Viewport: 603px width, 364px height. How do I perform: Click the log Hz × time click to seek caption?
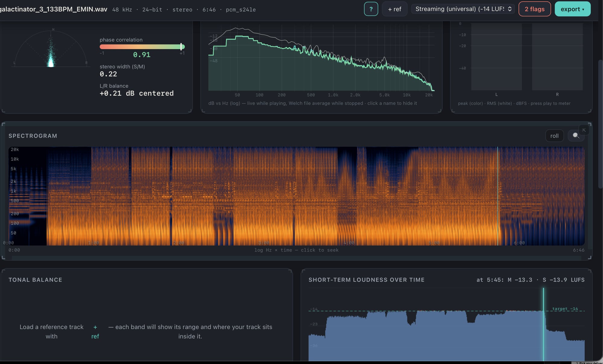(x=296, y=250)
